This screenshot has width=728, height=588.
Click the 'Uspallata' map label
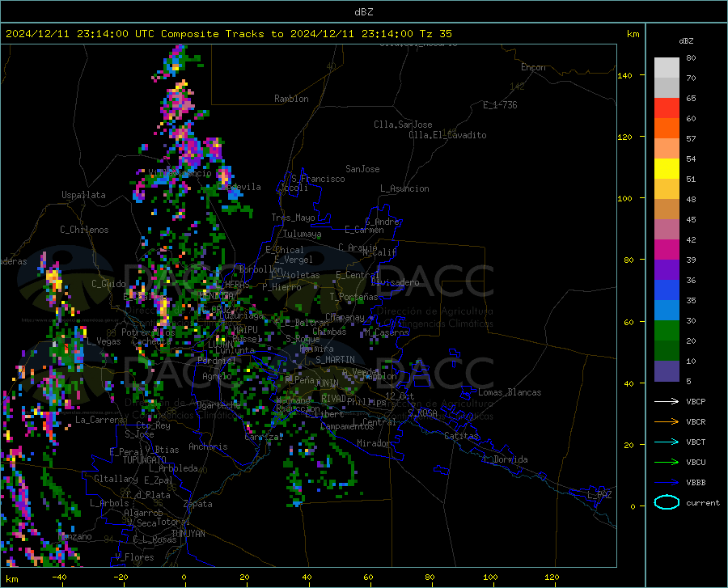click(x=83, y=195)
